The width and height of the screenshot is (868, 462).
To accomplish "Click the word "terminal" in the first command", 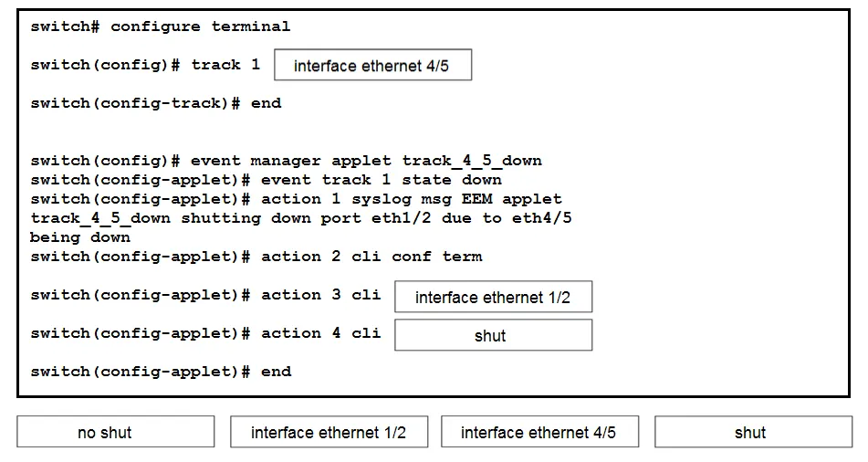I will pos(251,26).
